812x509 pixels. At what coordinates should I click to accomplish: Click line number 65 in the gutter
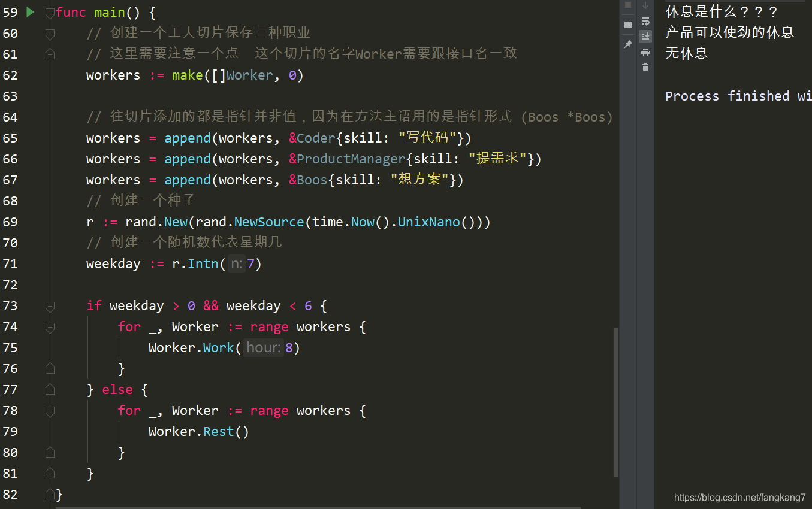[10, 138]
